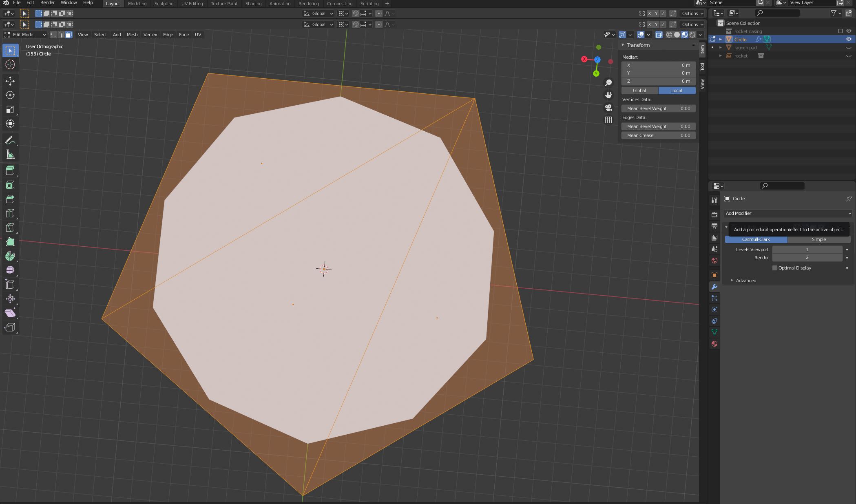Select the Cursor tool in toolbar
The width and height of the screenshot is (856, 504).
(x=10, y=64)
